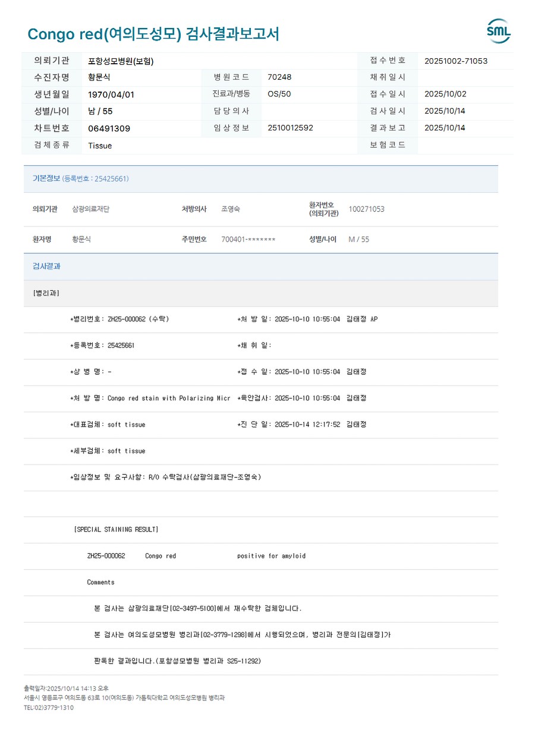Select the registration number '등록번호 : 25425661' in header
535x756 pixels.
[x=95, y=178]
